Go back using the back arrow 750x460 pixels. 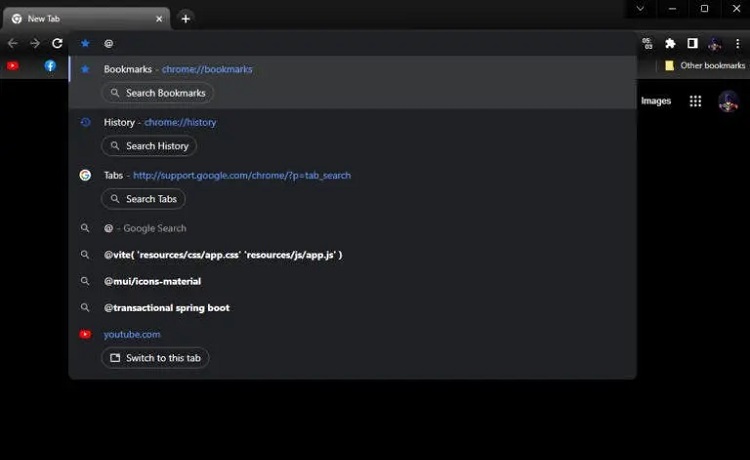point(13,44)
